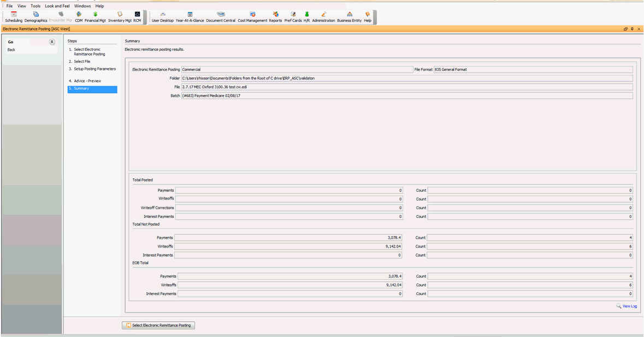Click the Help toolbar icon
The width and height of the screenshot is (644, 337).
pyautogui.click(x=368, y=17)
